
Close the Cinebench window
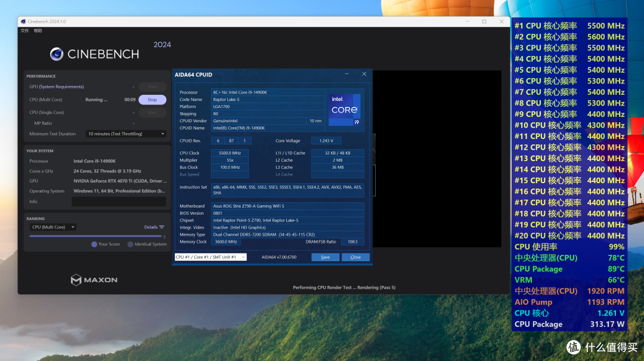click(x=501, y=21)
